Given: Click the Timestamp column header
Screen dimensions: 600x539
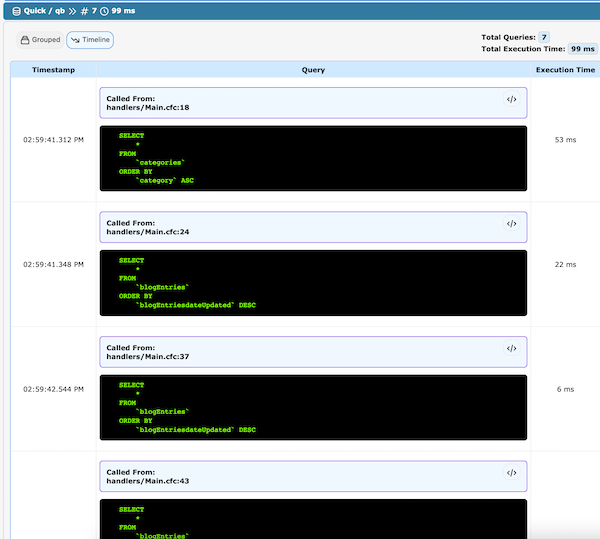Looking at the screenshot, I should click(x=54, y=70).
